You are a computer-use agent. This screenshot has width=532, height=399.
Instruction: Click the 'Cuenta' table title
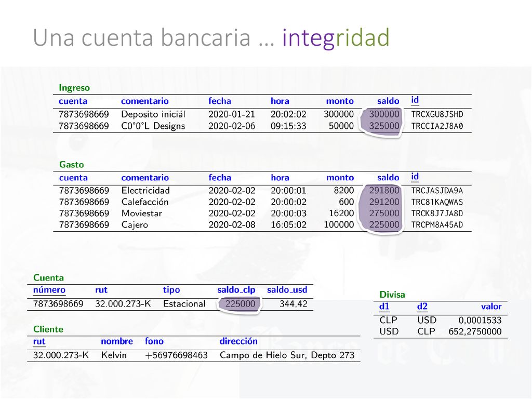point(48,278)
